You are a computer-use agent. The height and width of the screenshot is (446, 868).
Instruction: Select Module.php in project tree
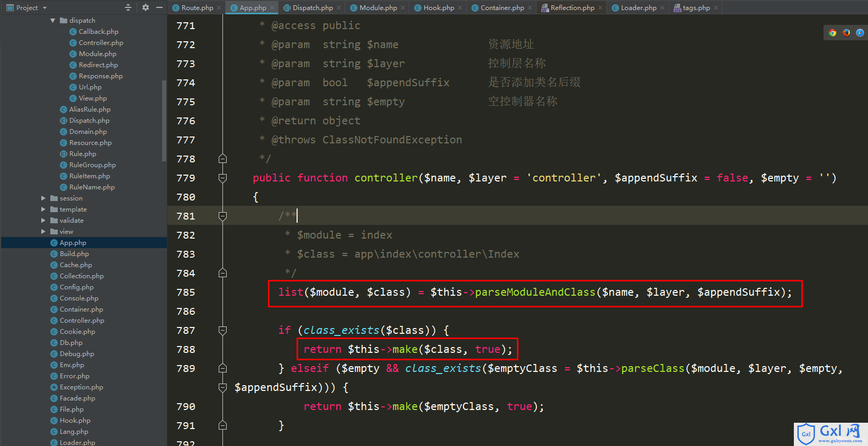97,54
